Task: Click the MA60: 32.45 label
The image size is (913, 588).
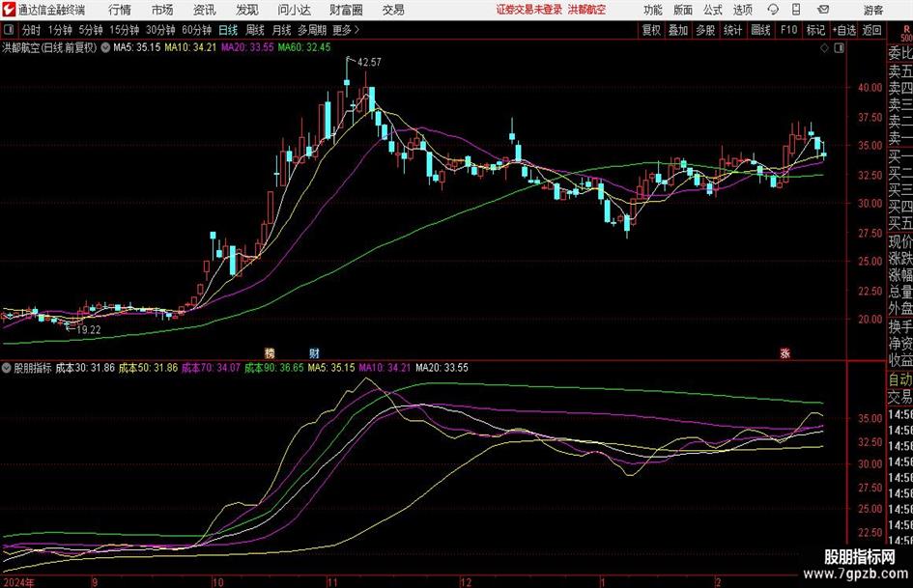Action: pos(304,47)
